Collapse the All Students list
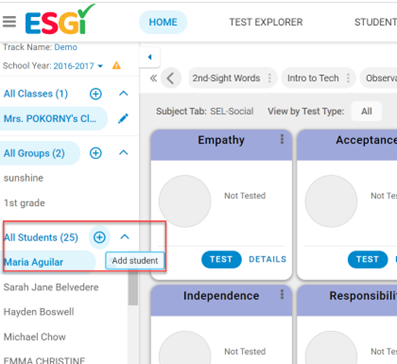This screenshot has height=364, width=397. [125, 237]
